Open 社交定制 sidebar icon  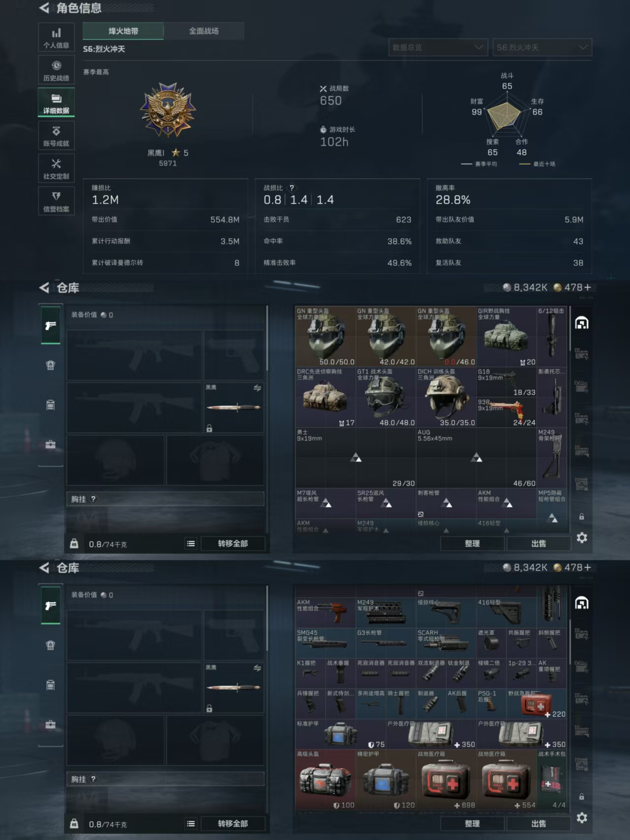56,168
